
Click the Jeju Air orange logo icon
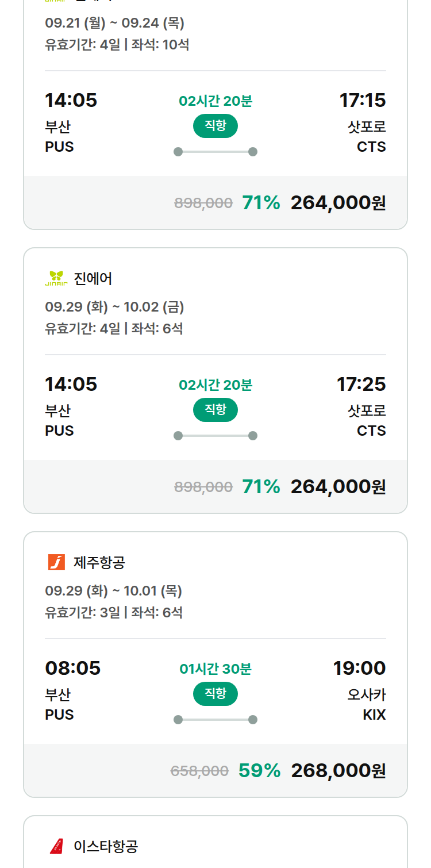(x=56, y=562)
